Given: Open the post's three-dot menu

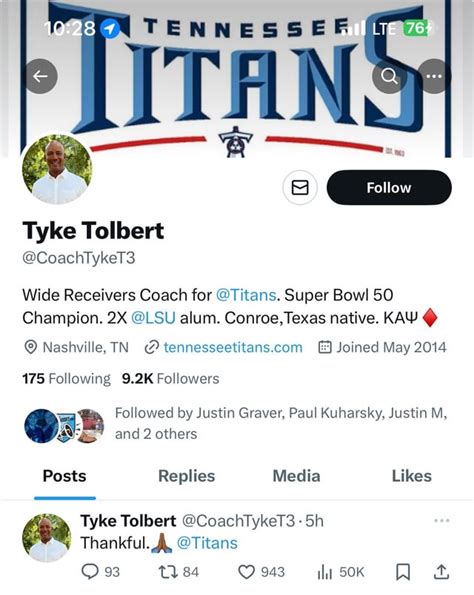Looking at the screenshot, I should coord(442,521).
